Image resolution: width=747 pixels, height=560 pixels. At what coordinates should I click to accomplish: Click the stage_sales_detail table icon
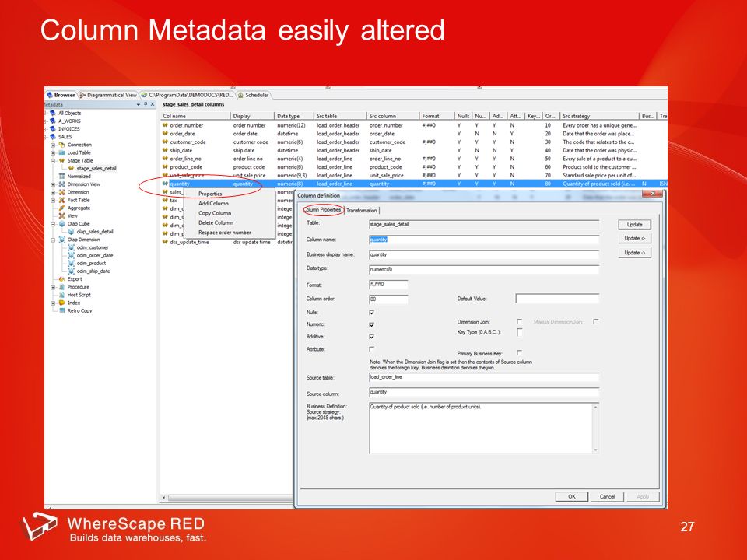tap(71, 168)
